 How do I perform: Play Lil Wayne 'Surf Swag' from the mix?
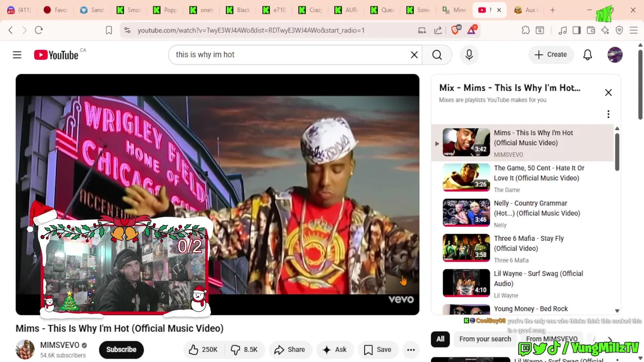coord(523,284)
